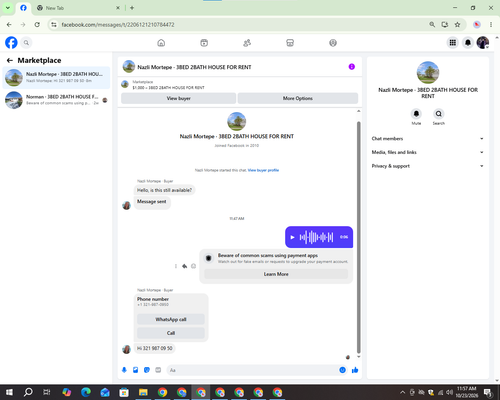This screenshot has height=400, width=500.
Task: Open Chrome's three-dot menu
Action: coord(491,24)
